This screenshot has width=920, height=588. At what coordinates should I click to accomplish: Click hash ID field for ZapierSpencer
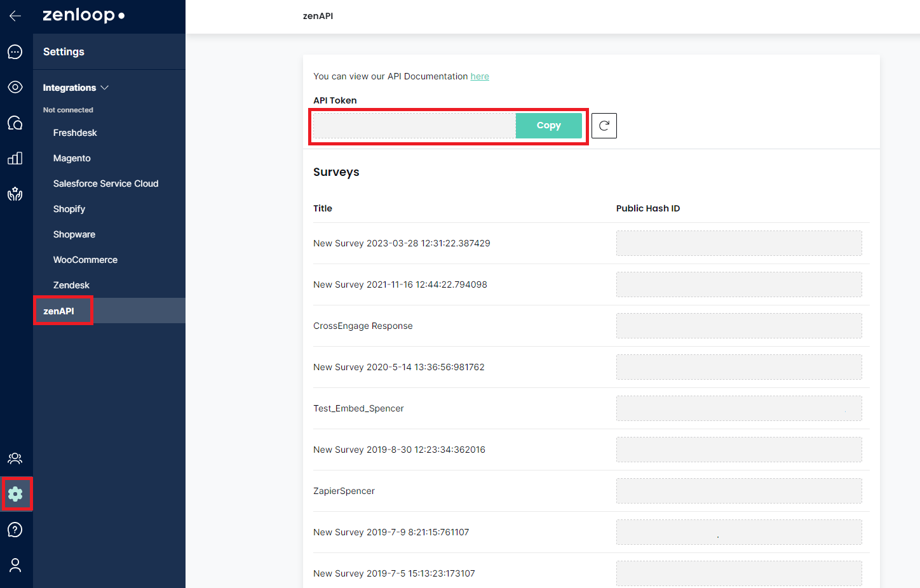(x=739, y=491)
